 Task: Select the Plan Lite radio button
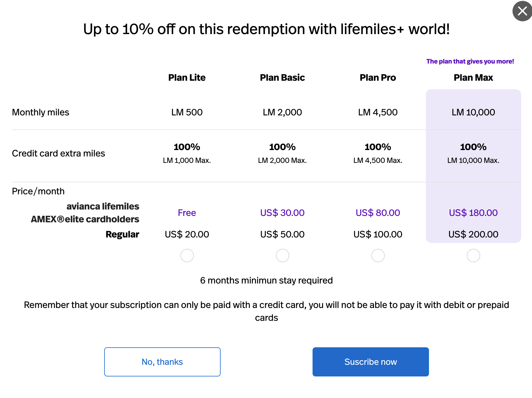(x=187, y=256)
